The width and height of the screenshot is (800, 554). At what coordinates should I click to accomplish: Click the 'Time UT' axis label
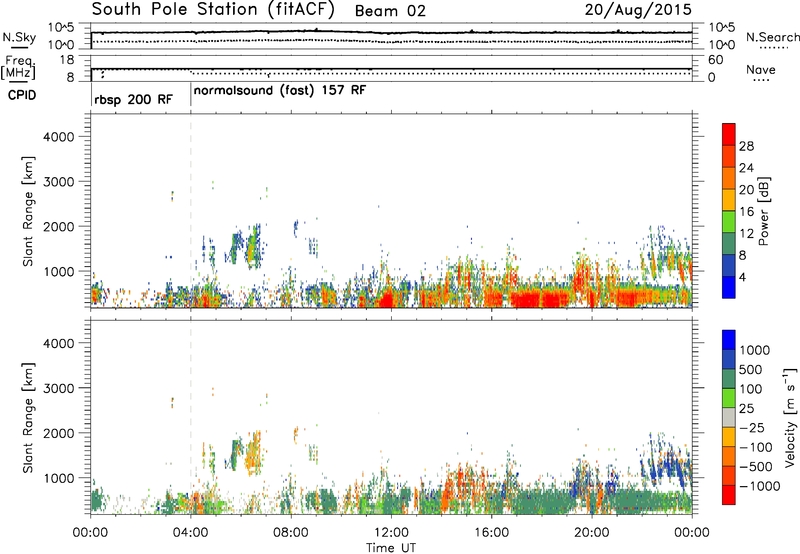pos(391,548)
